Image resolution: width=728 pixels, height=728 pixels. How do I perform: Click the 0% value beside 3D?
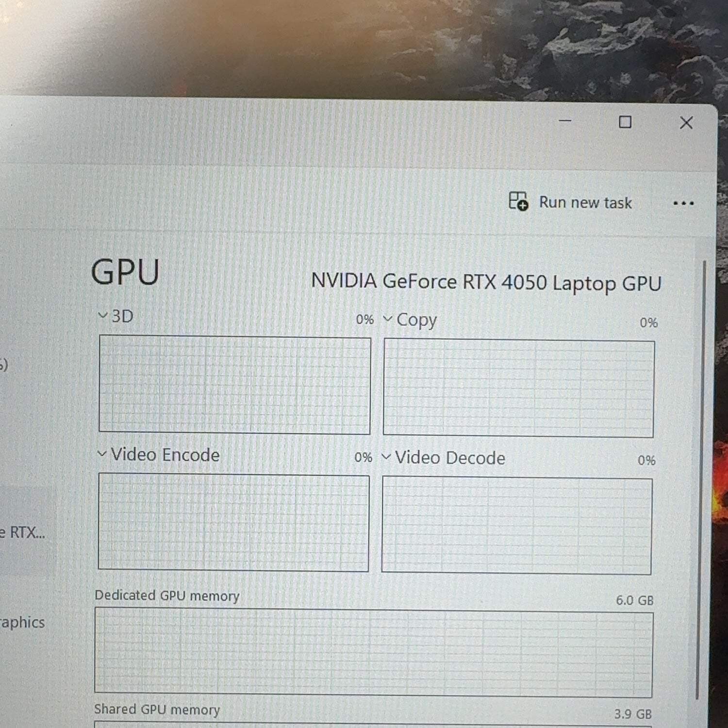pos(364,319)
